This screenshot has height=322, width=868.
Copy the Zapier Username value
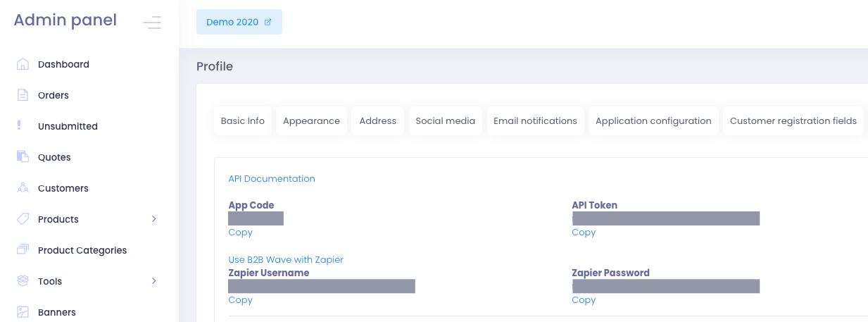pos(240,300)
